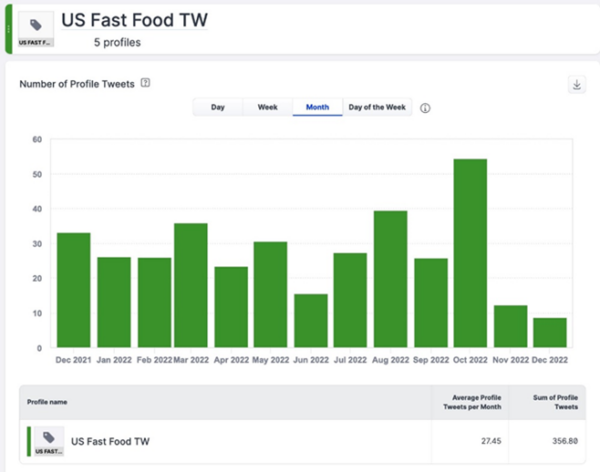Click the Mar 2022 bar in the chart
Screen dimensions: 600x472
[191, 285]
